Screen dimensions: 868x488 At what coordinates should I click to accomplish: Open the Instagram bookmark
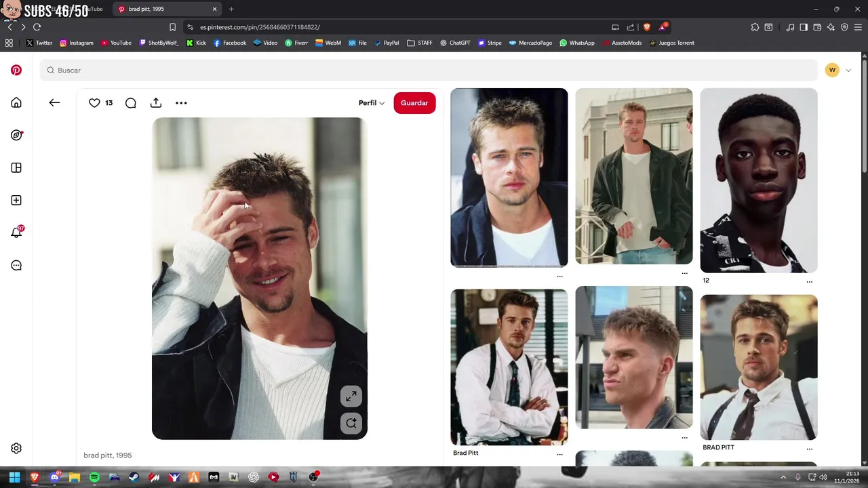(77, 43)
